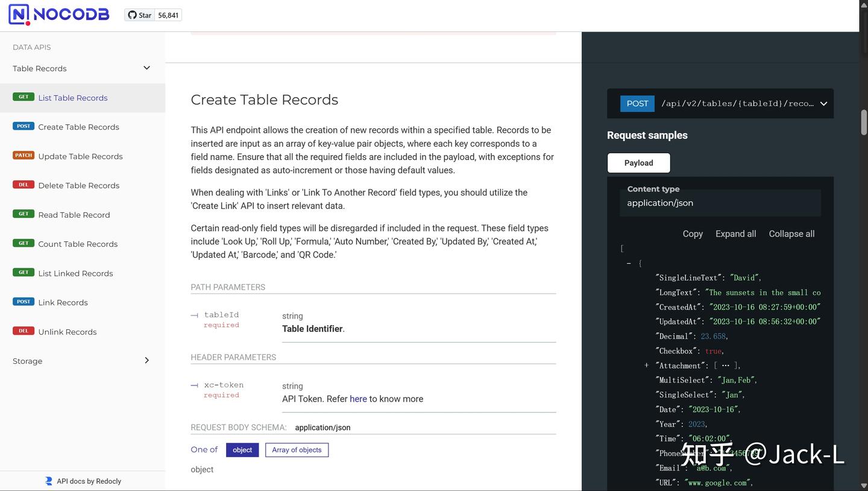Open the GitHub star count 56,841
The image size is (868, 491).
[168, 15]
